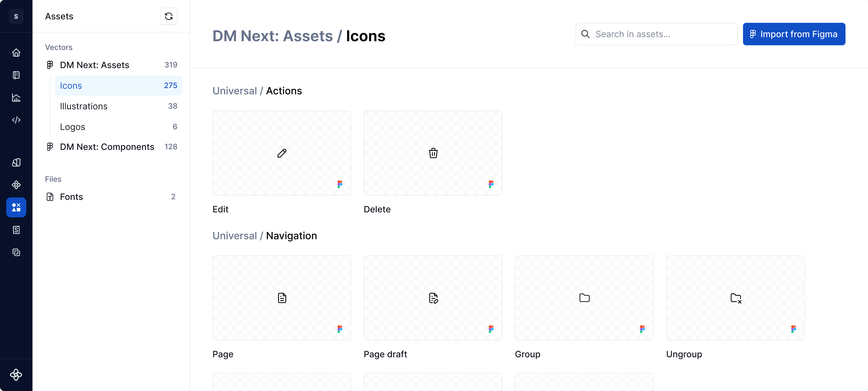Image resolution: width=868 pixels, height=391 pixels.
Task: Click the Figma badge on the Edit thumbnail
Action: pos(340,184)
